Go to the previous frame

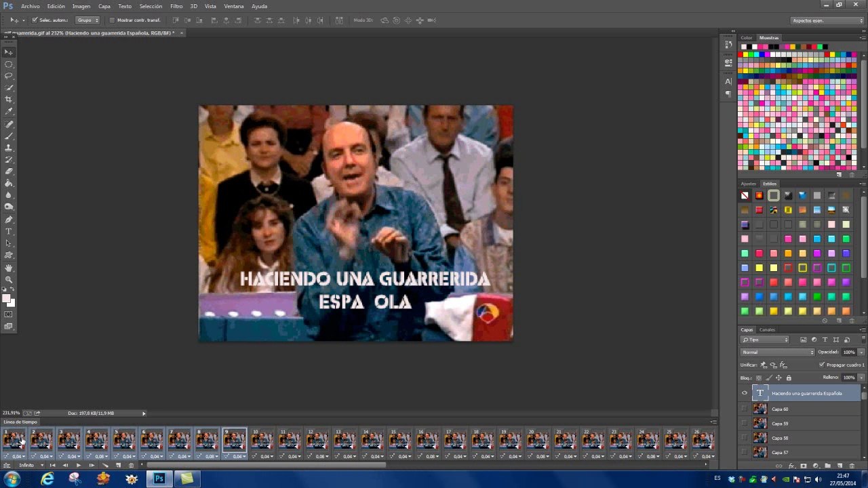tap(66, 465)
